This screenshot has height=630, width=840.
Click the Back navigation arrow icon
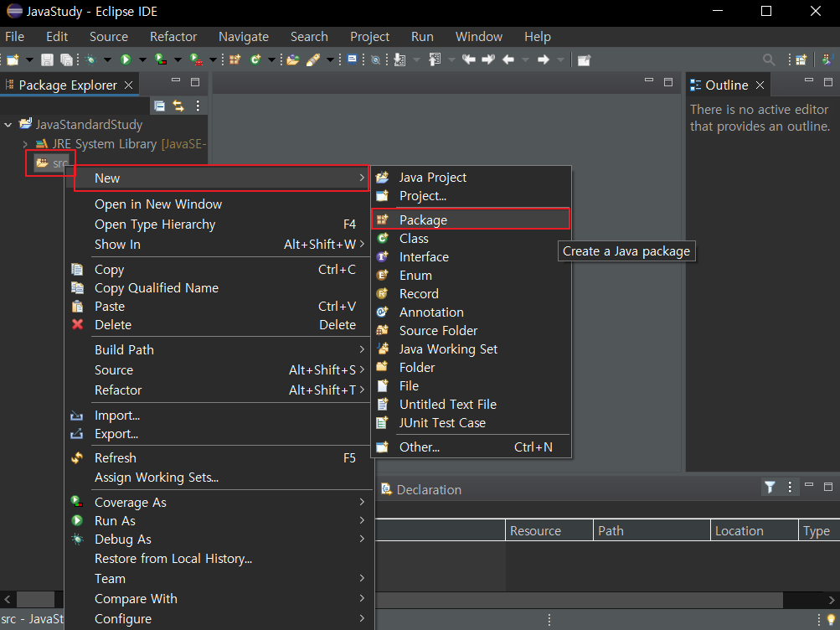[508, 60]
